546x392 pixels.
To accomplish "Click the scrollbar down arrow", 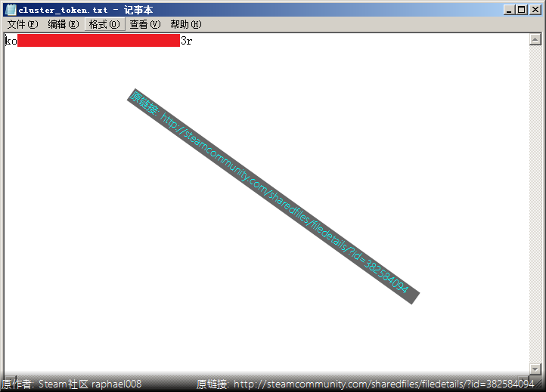I will tap(535, 369).
